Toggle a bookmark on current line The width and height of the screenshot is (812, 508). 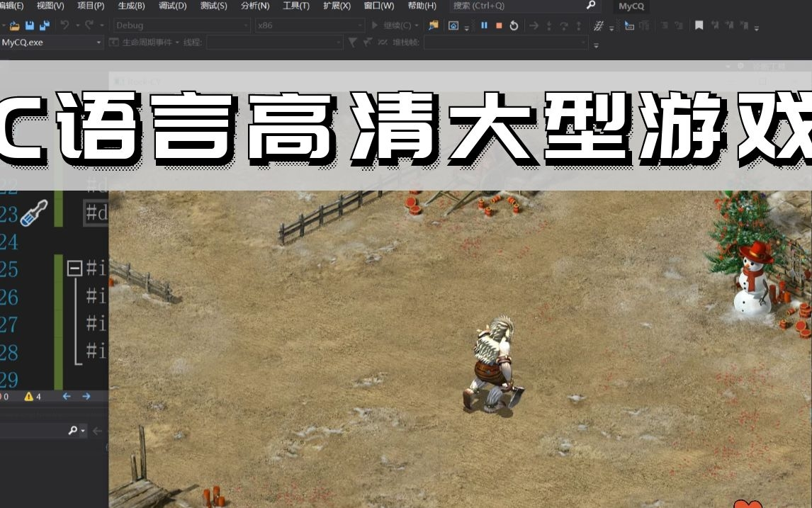[699, 26]
